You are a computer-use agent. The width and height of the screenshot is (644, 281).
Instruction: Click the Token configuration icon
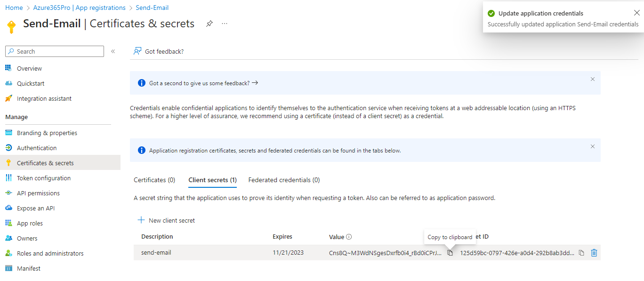(x=8, y=178)
